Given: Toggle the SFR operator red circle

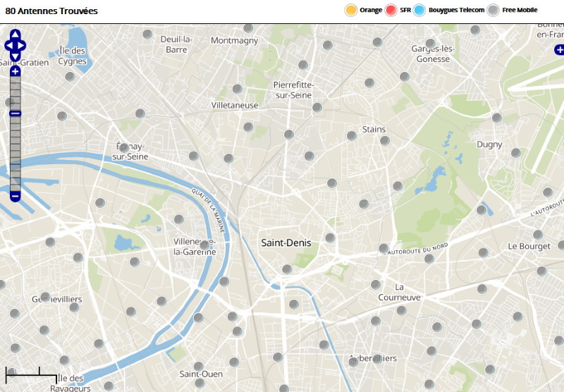Looking at the screenshot, I should point(391,10).
